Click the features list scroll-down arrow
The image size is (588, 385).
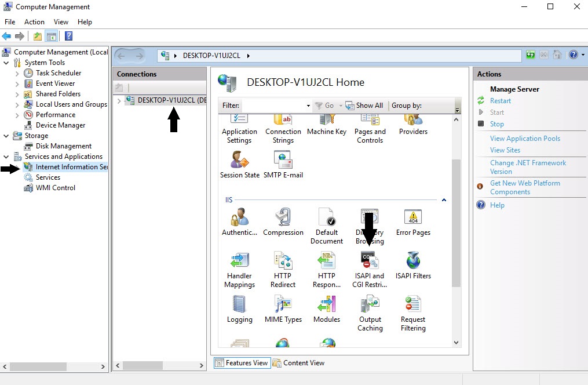456,342
